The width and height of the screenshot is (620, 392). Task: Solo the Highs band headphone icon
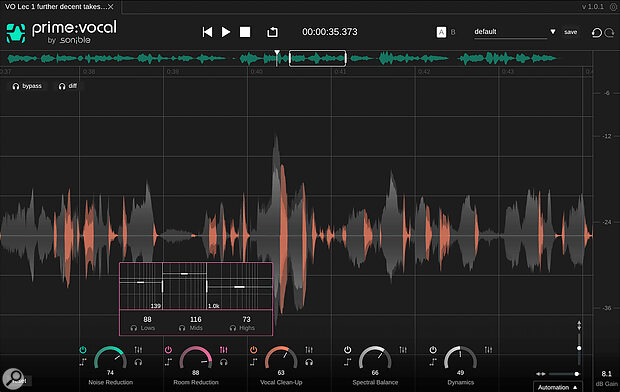(x=233, y=328)
